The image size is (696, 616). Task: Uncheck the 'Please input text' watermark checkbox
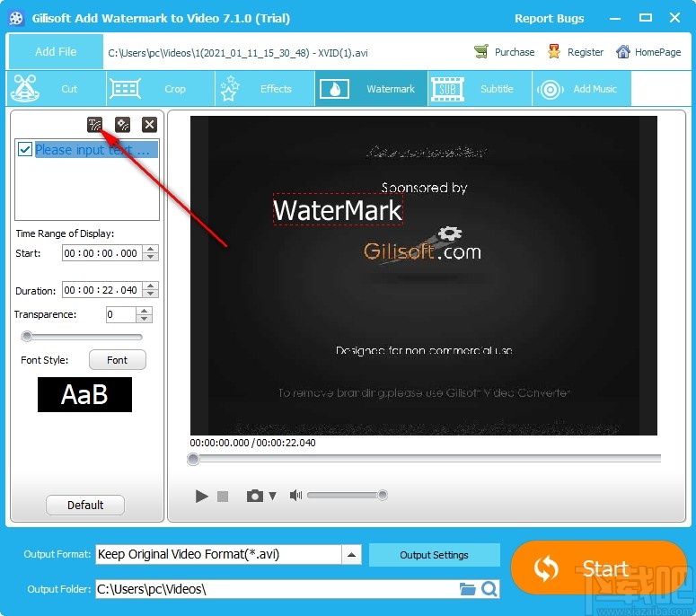[25, 150]
